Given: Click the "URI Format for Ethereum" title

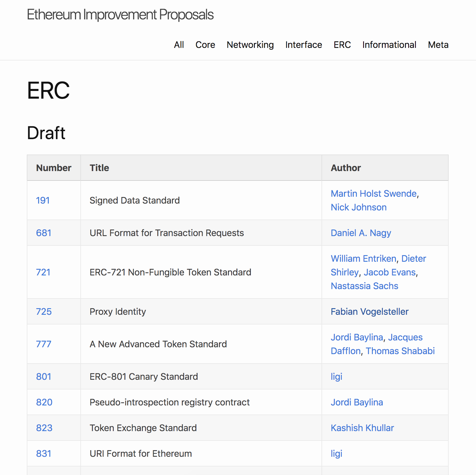Looking at the screenshot, I should coord(141,454).
